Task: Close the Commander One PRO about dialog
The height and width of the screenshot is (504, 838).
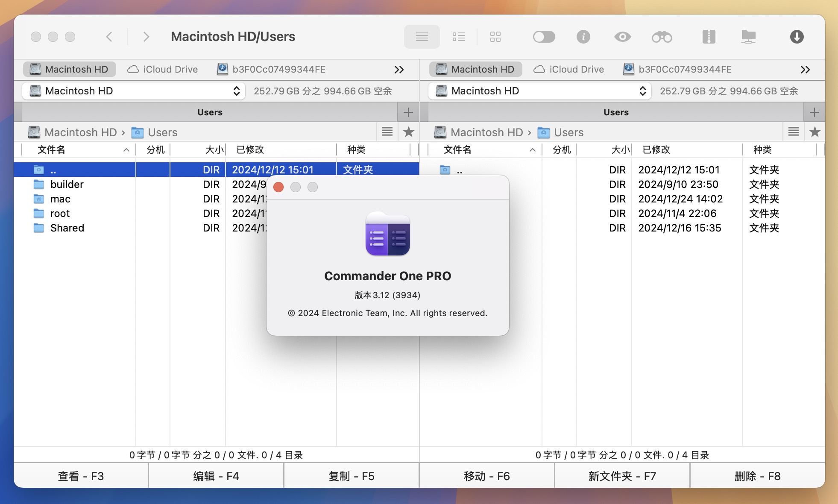Action: 278,187
